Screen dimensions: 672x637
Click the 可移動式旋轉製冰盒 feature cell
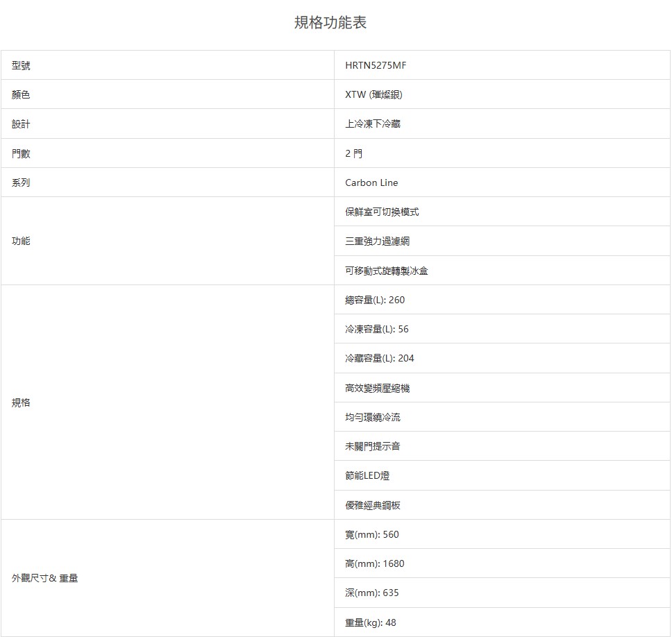pyautogui.click(x=386, y=271)
